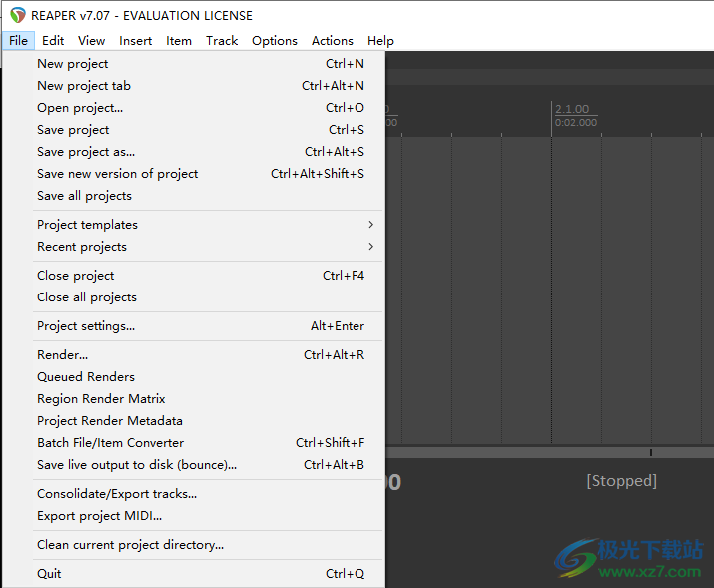Launch Batch File/Item Converter
714x588 pixels.
pyautogui.click(x=110, y=443)
